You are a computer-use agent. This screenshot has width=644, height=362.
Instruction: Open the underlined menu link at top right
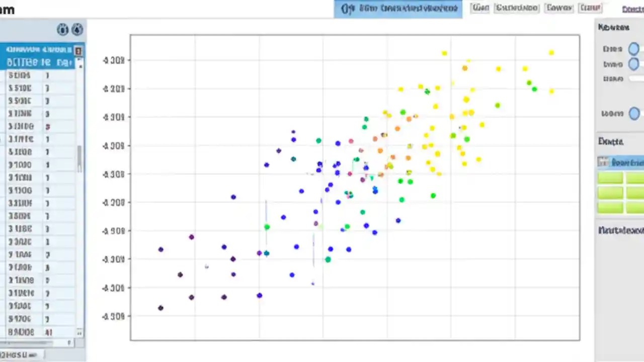pos(635,8)
